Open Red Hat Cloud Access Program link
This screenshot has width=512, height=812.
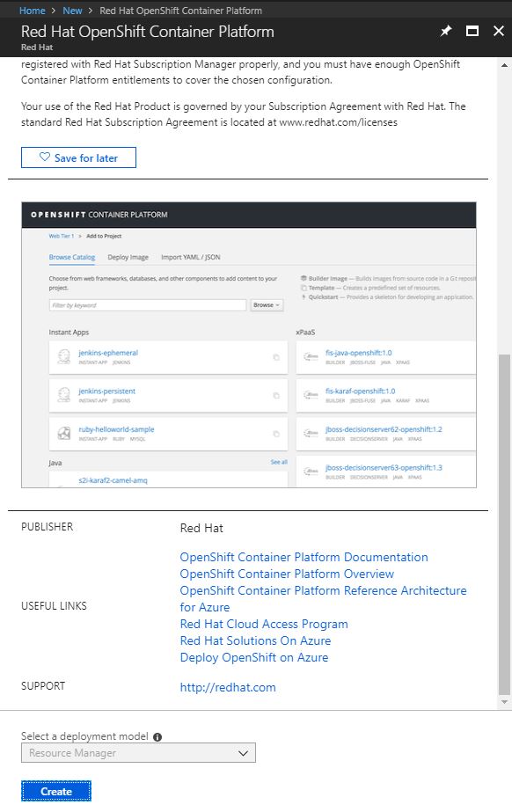tap(264, 624)
